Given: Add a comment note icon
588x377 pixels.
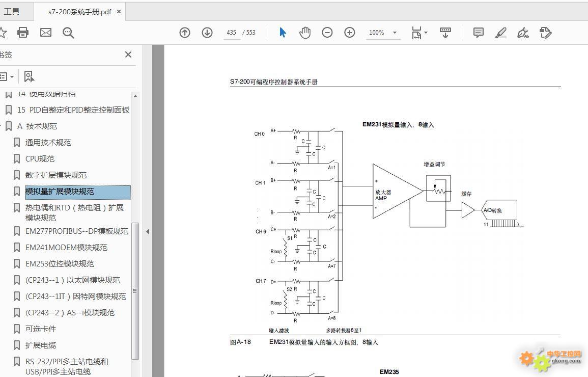Looking at the screenshot, I should pos(478,33).
